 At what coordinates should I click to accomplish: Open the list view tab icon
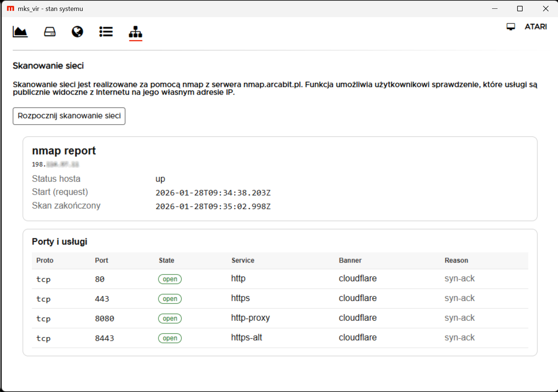(106, 32)
